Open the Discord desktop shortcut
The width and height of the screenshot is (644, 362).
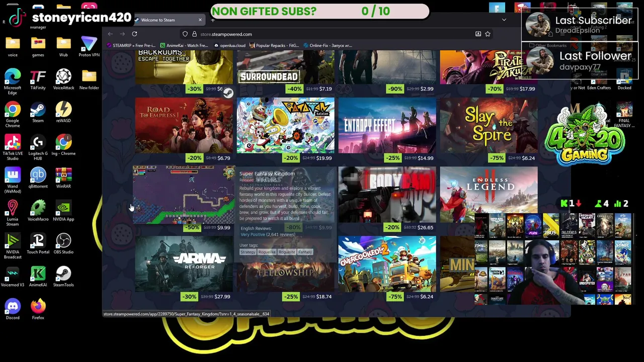(13, 309)
